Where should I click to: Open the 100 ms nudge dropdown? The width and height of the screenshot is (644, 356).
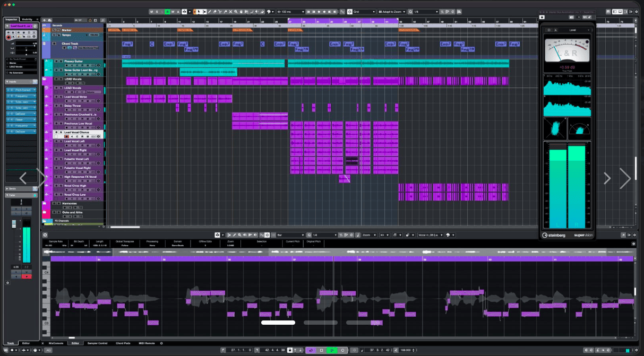291,11
